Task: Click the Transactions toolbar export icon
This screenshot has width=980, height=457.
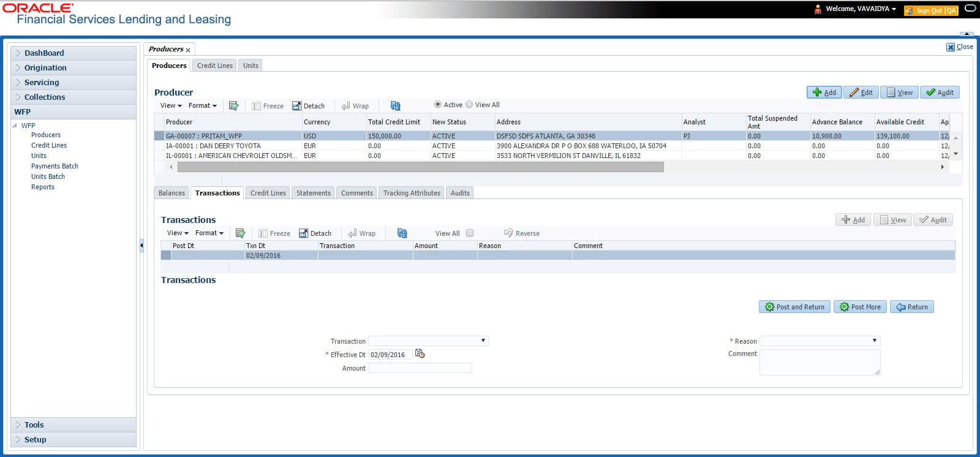Action: point(240,233)
